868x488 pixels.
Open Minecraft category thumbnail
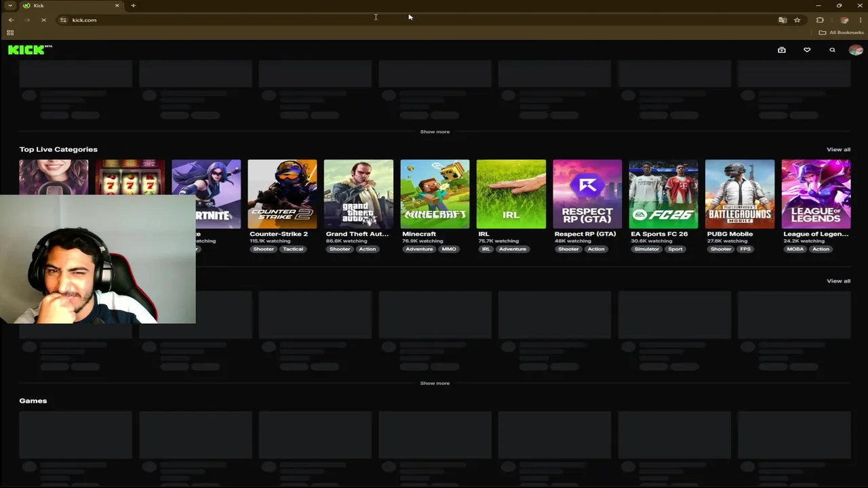[x=435, y=194]
